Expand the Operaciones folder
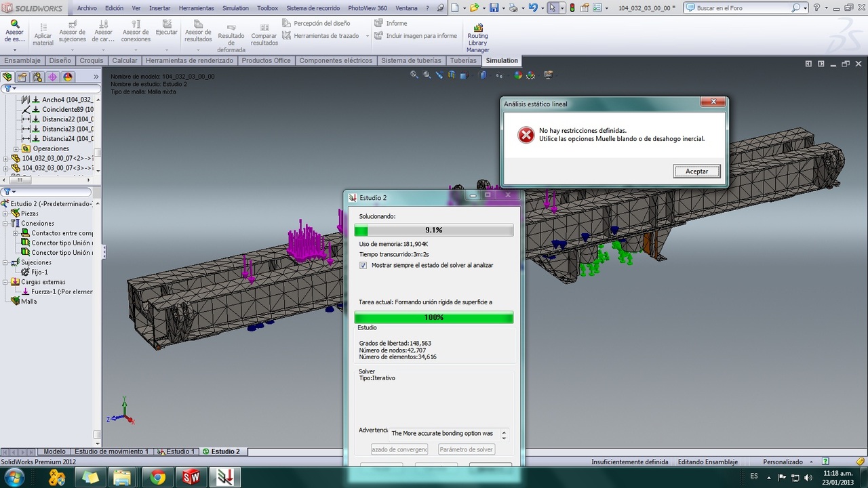Image resolution: width=868 pixels, height=488 pixels. pyautogui.click(x=16, y=148)
